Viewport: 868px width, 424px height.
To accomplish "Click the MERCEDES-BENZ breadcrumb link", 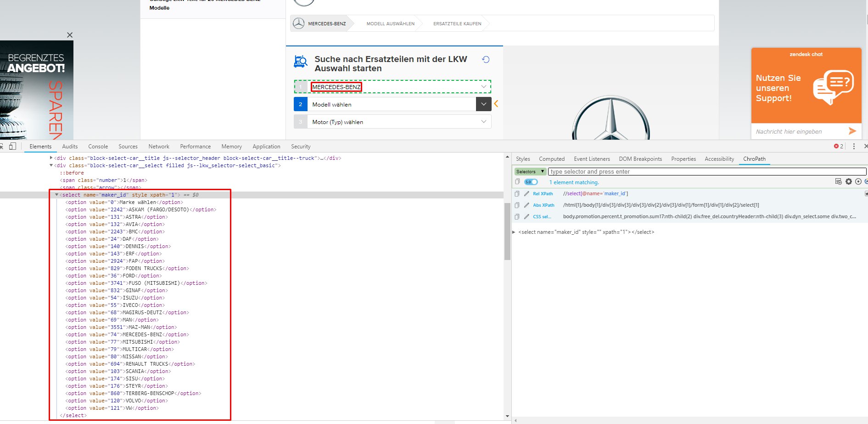I will [x=327, y=23].
